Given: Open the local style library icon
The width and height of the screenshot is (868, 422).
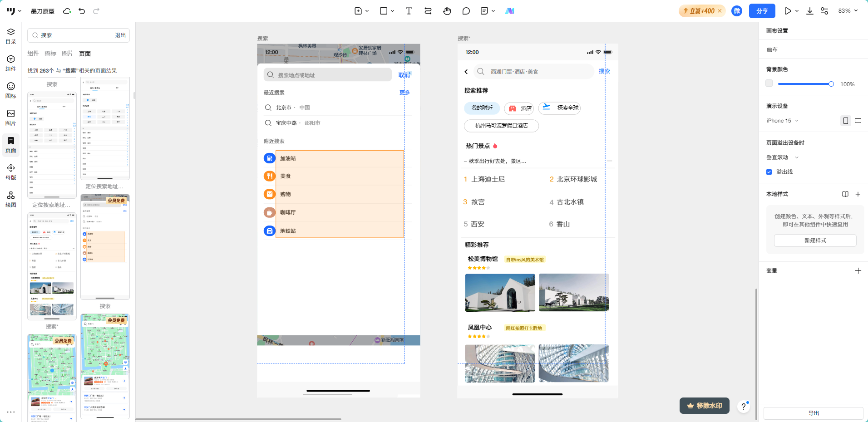Looking at the screenshot, I should pos(845,194).
